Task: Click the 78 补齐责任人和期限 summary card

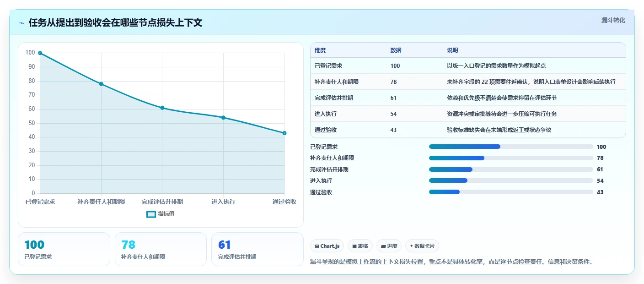Action: (x=161, y=249)
